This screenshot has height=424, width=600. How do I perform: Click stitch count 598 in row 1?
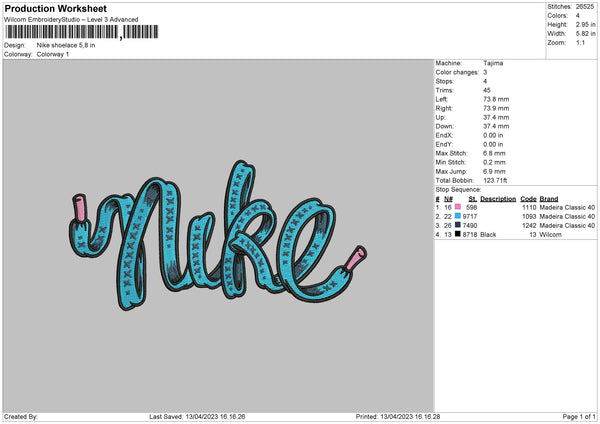click(x=471, y=207)
